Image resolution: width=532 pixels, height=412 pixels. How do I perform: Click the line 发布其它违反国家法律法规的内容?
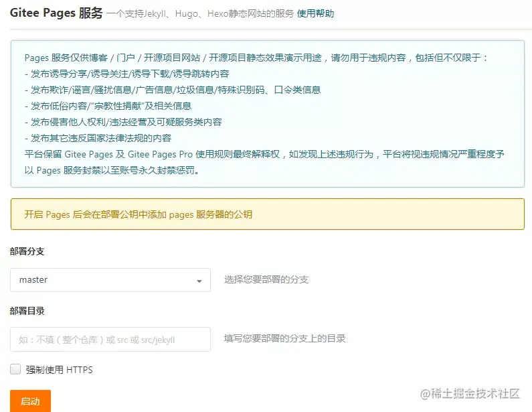click(x=98, y=138)
